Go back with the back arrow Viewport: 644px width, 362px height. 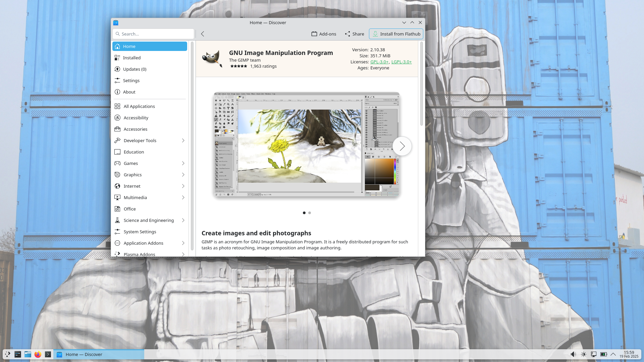pyautogui.click(x=203, y=34)
